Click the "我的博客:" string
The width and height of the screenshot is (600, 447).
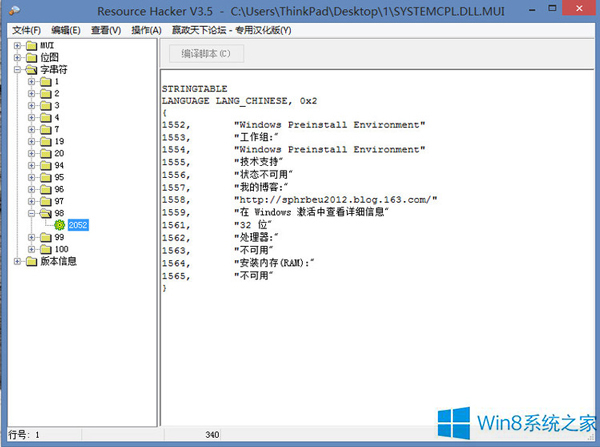tap(261, 187)
